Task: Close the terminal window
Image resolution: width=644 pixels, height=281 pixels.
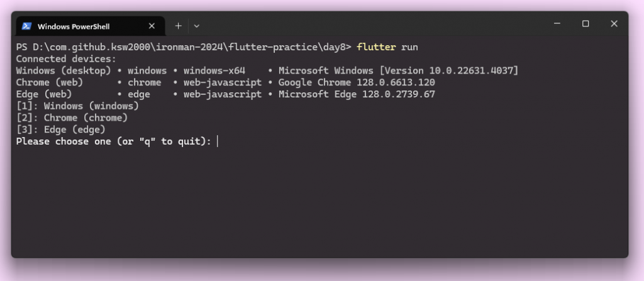Action: coord(614,24)
